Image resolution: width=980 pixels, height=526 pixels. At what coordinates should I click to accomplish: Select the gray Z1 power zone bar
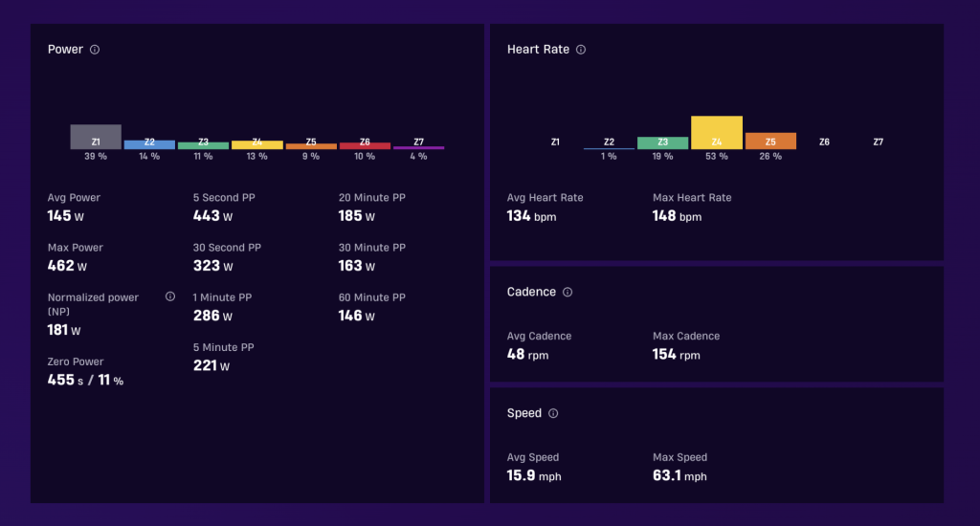tap(96, 137)
